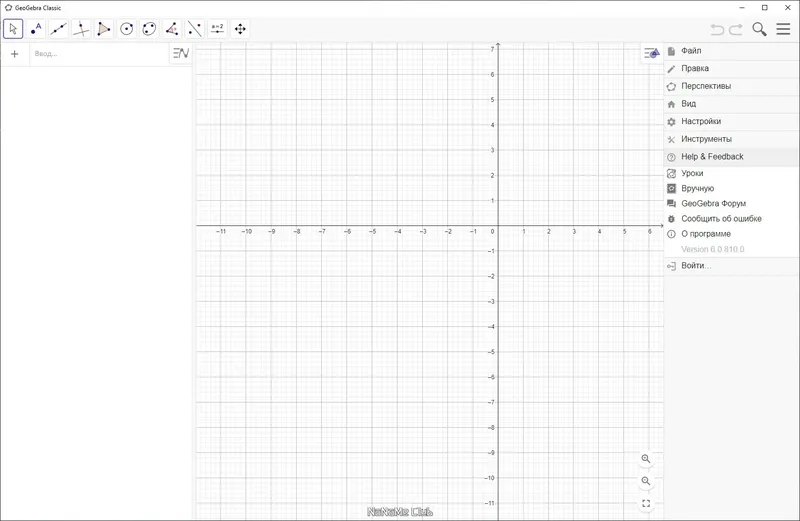Screen dimensions: 800x521
Task: Minimize the GeoGebra Classic window
Action: pos(742,8)
